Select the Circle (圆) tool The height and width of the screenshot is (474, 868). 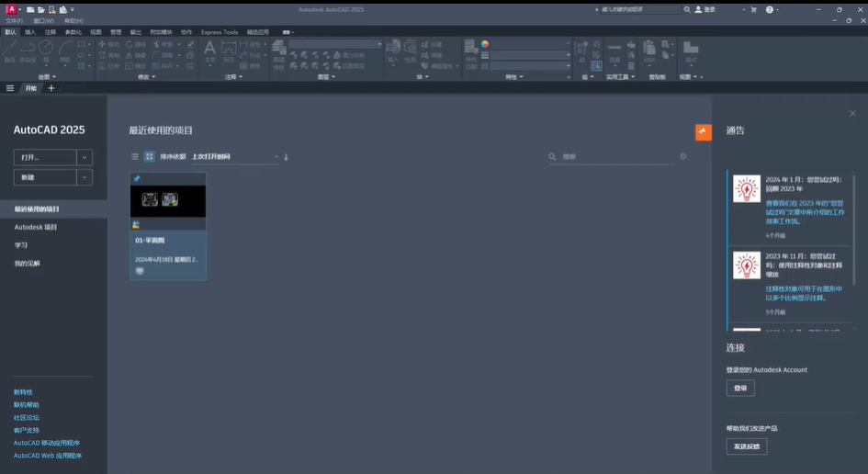pos(46,51)
